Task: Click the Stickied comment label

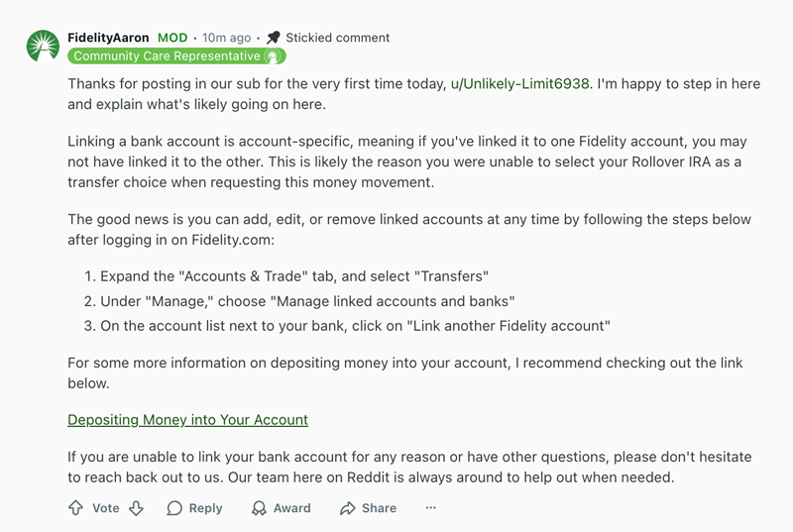Action: pos(337,38)
